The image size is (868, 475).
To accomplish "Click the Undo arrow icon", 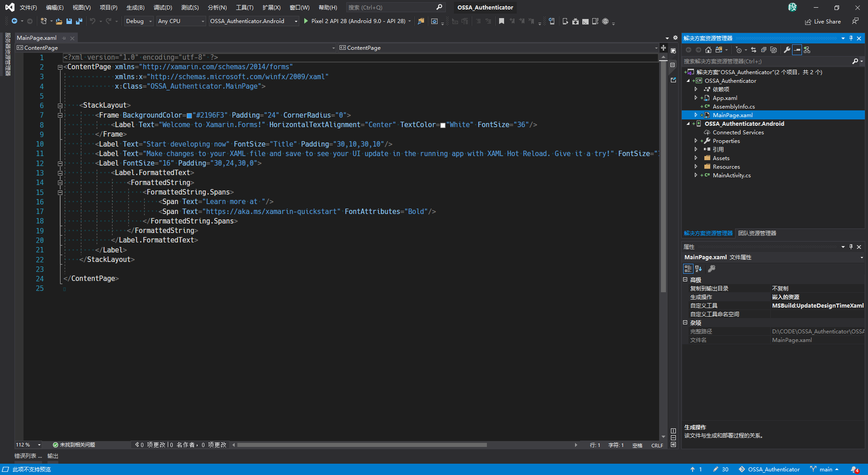I will click(x=93, y=21).
